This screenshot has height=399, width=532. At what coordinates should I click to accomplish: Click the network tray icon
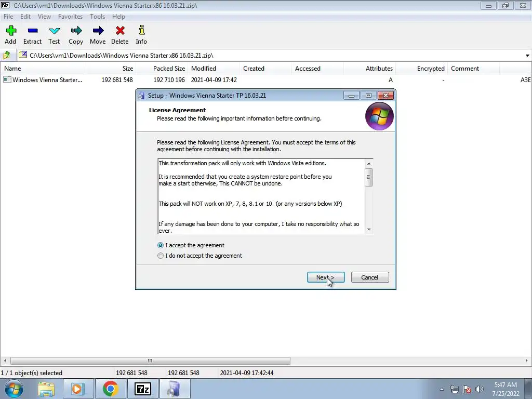click(x=454, y=389)
